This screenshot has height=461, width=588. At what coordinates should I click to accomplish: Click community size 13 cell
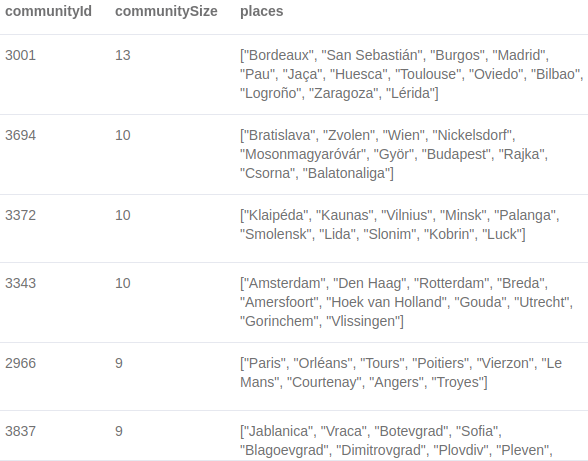point(123,55)
